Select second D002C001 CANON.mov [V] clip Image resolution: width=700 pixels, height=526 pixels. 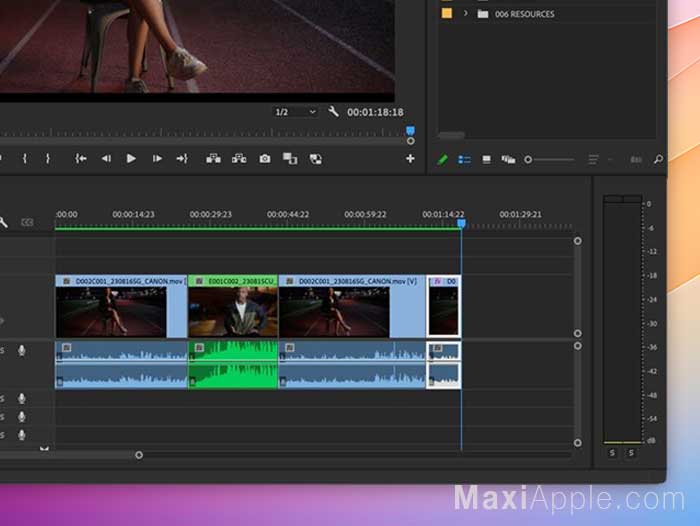pyautogui.click(x=352, y=306)
